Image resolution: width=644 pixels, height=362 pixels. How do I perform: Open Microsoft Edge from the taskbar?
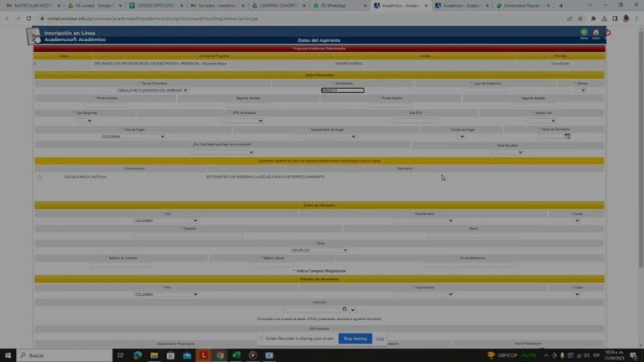click(x=138, y=355)
